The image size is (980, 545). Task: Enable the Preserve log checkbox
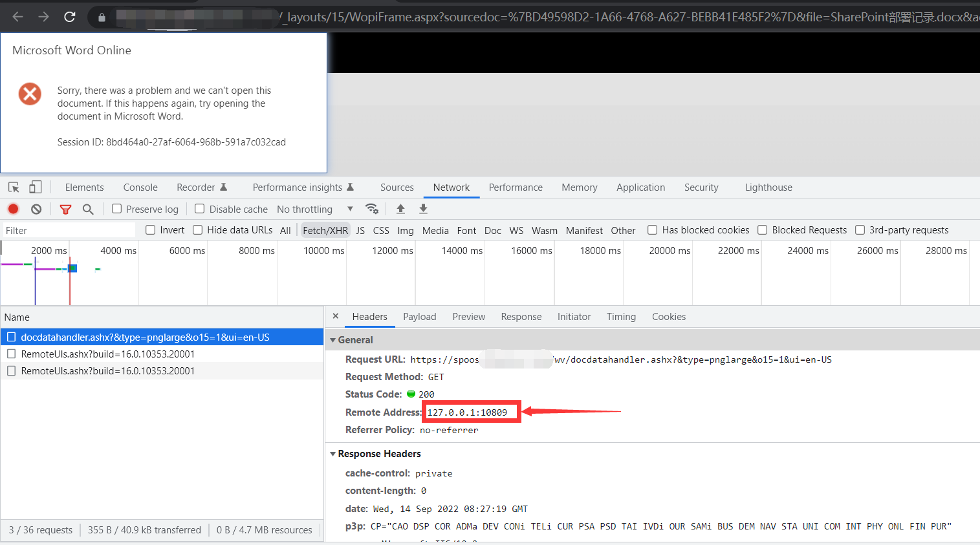tap(116, 209)
